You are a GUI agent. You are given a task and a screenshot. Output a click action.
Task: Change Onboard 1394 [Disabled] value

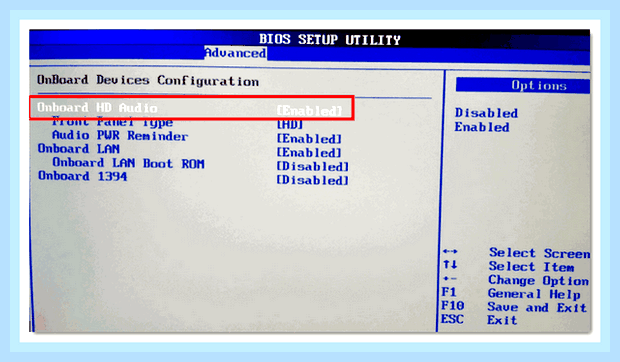point(312,180)
